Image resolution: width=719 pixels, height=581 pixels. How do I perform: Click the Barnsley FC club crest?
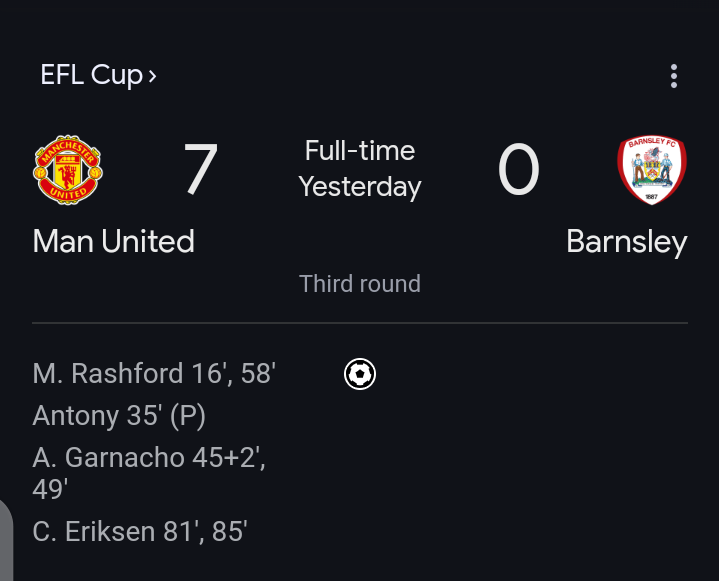tap(652, 170)
